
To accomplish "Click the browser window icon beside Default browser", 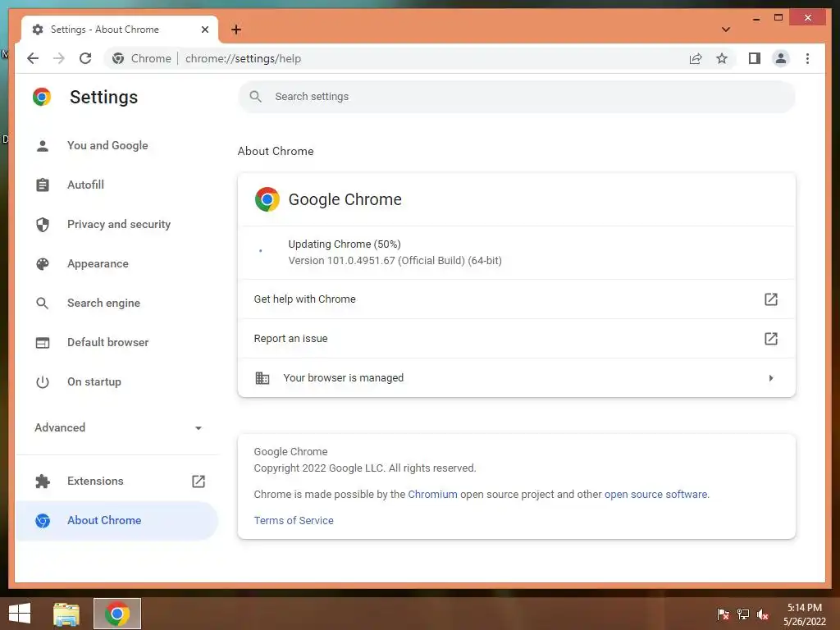I will (x=43, y=342).
